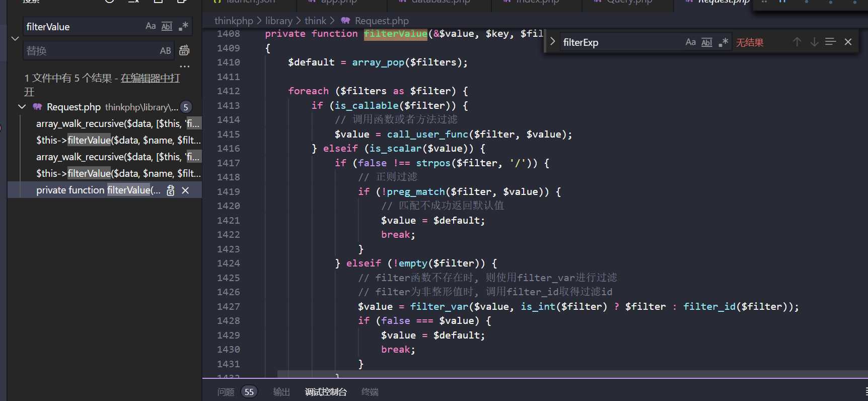868x401 pixels.
Task: Click highlighted filterValue on line 1408
Action: tap(396, 34)
